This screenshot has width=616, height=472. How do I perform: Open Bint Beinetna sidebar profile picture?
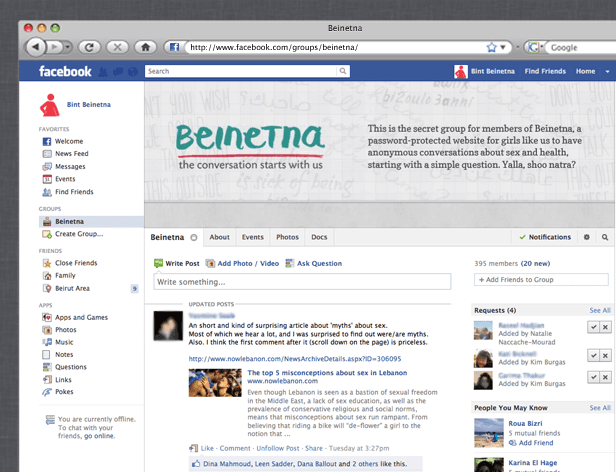tap(50, 105)
